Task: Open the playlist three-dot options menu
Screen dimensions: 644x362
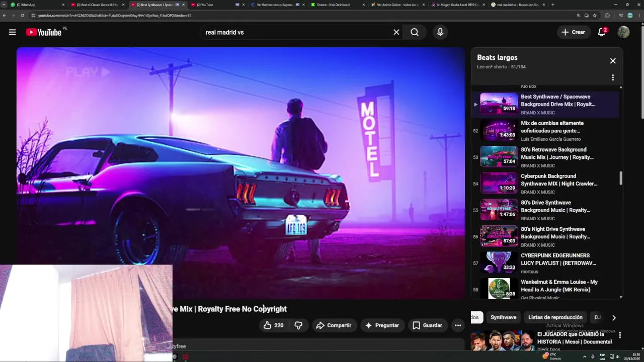Action: (x=613, y=77)
